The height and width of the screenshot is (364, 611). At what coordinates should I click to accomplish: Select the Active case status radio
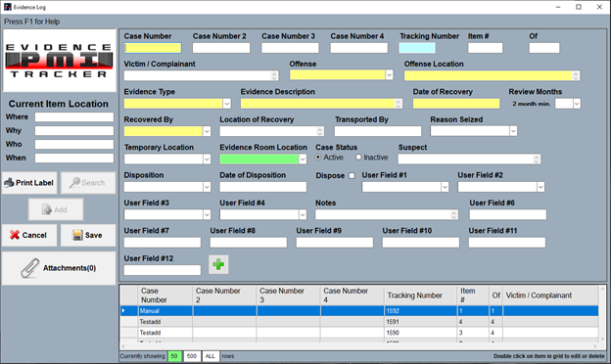318,158
